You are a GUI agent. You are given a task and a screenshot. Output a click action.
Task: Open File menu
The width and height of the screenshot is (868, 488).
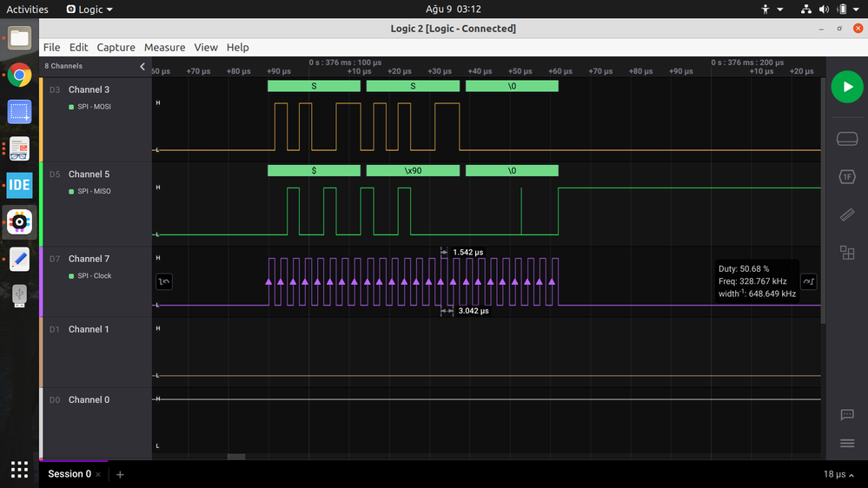[x=51, y=47]
